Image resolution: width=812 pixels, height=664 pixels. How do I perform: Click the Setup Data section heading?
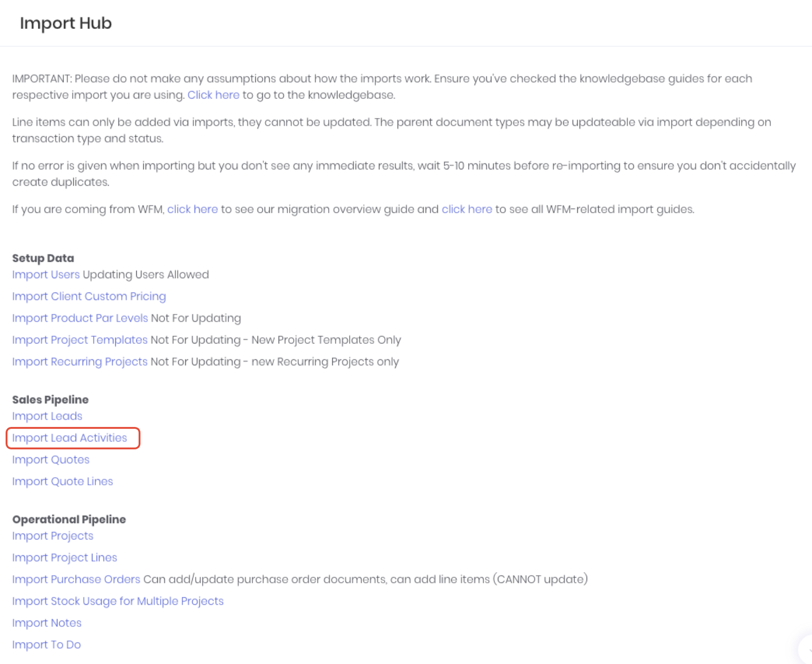pyautogui.click(x=43, y=258)
